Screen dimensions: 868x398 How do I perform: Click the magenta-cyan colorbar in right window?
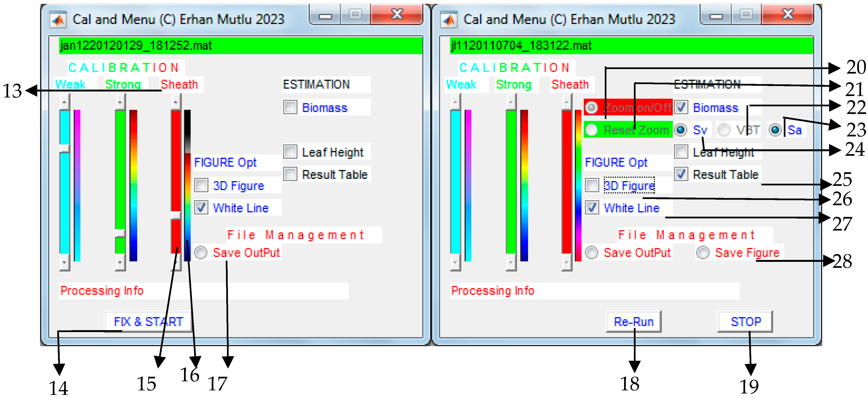coord(468,185)
